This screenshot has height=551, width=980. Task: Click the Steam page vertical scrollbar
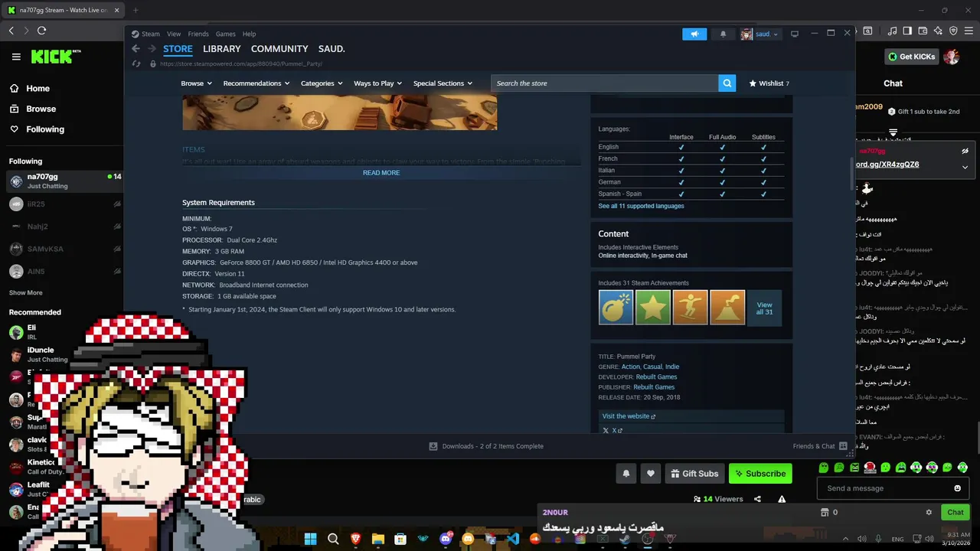tap(852, 172)
